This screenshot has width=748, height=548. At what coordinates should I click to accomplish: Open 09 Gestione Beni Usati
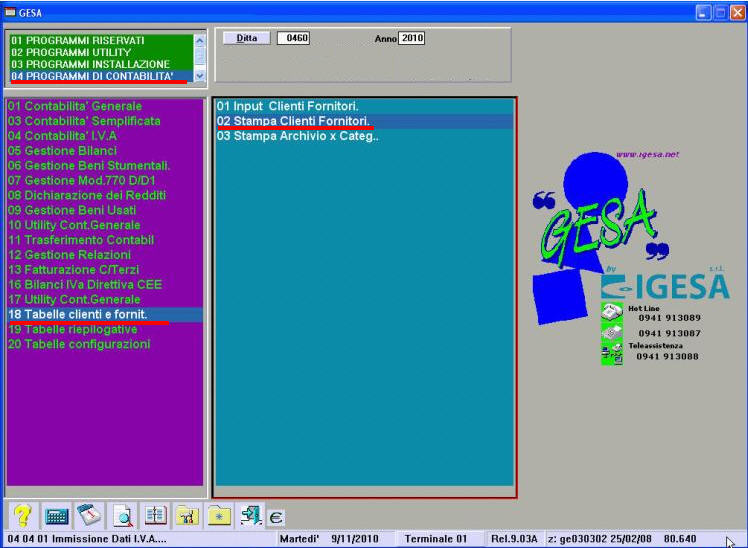pos(105,210)
